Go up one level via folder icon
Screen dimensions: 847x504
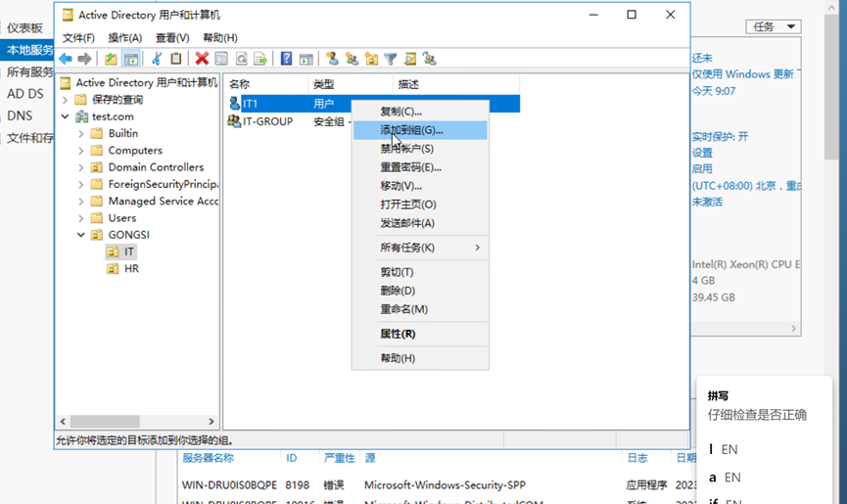point(111,59)
